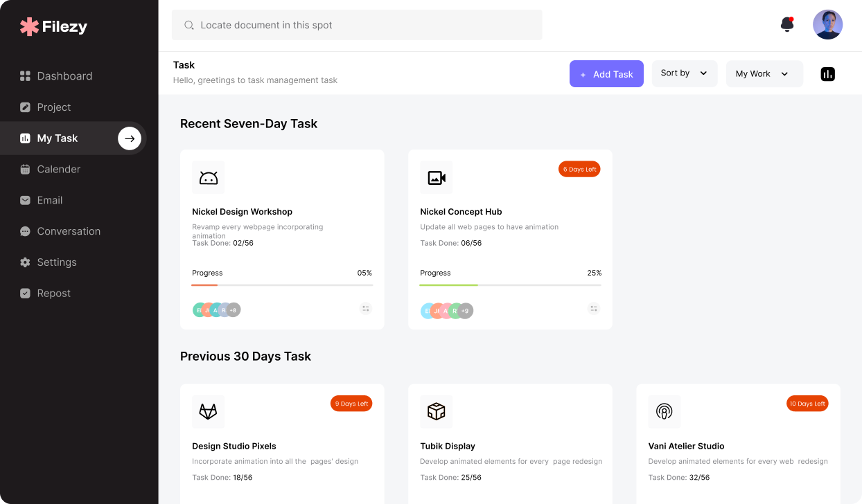This screenshot has width=862, height=504.
Task: Click the Filezy logo in the sidebar
Action: point(54,27)
